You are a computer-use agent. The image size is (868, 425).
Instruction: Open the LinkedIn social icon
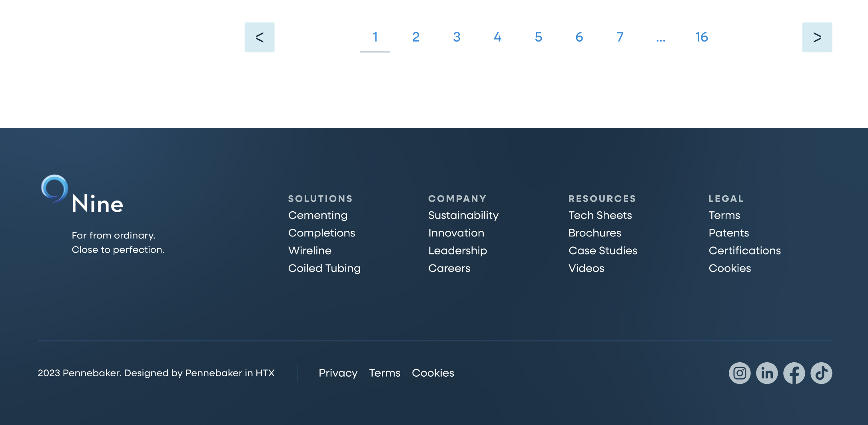[x=766, y=373]
